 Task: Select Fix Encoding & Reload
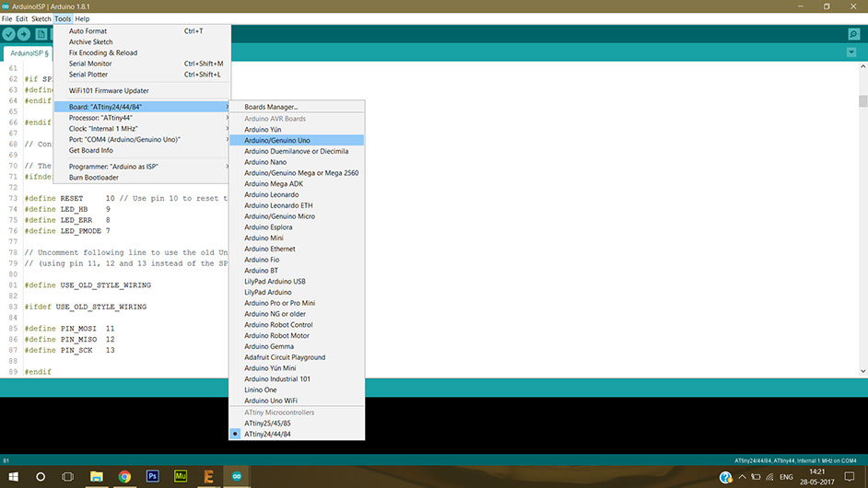pyautogui.click(x=142, y=52)
